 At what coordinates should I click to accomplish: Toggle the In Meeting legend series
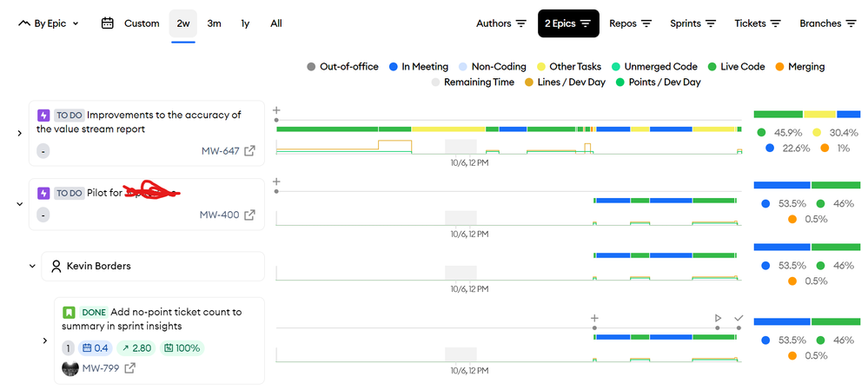click(418, 67)
